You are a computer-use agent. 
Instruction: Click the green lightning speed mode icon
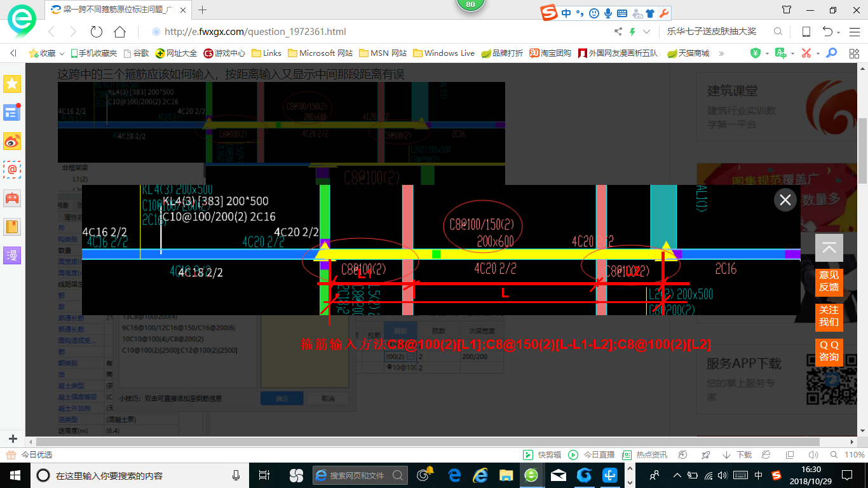[632, 32]
